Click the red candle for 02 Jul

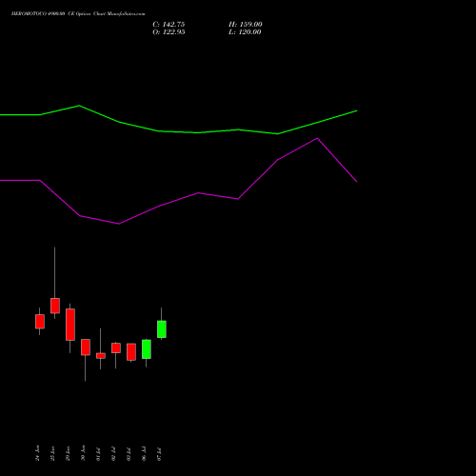(116, 347)
